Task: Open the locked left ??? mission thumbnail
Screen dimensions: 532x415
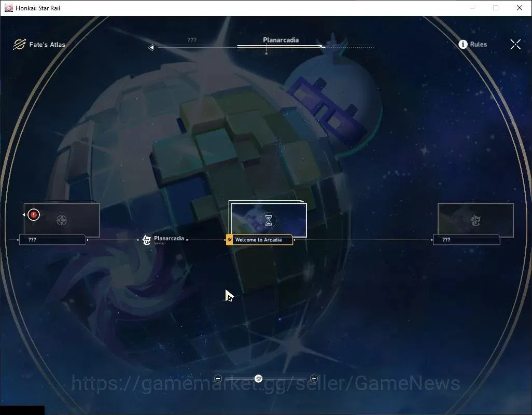Action: pyautogui.click(x=61, y=219)
